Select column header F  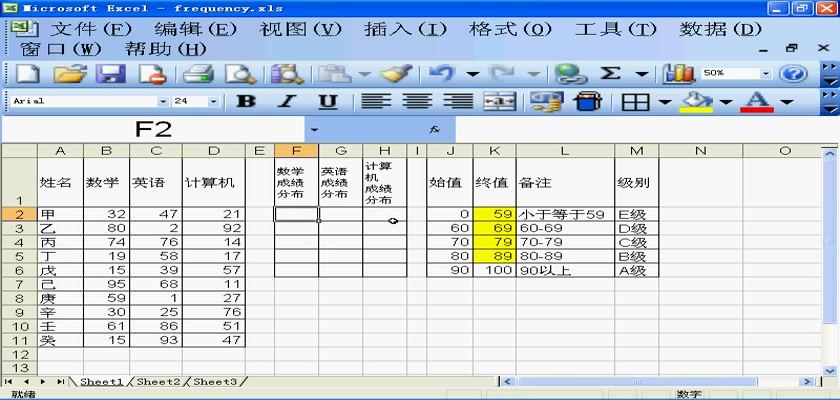pyautogui.click(x=296, y=151)
